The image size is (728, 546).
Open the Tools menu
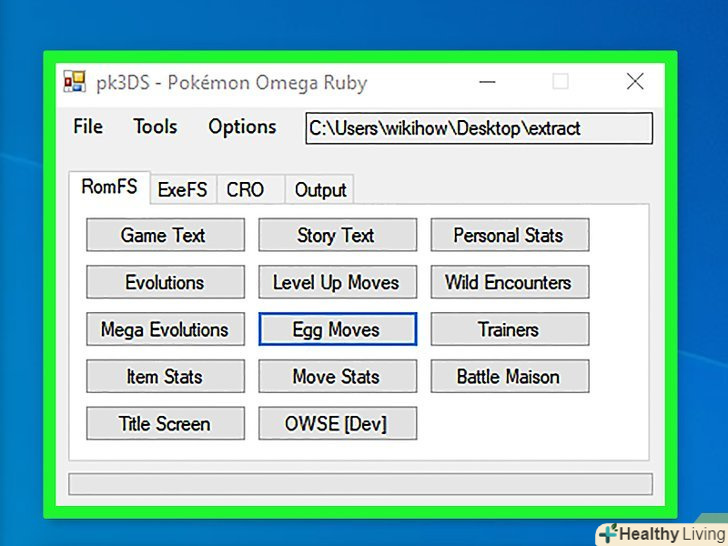point(155,127)
